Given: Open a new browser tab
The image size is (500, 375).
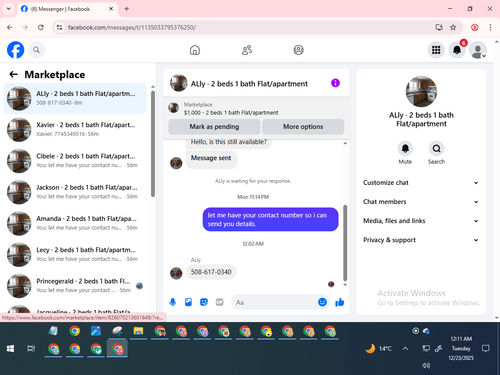Looking at the screenshot, I should click(x=127, y=9).
